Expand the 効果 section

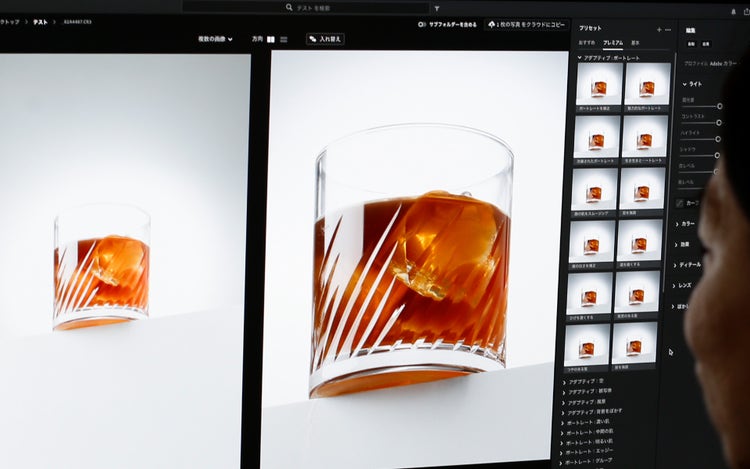676,244
